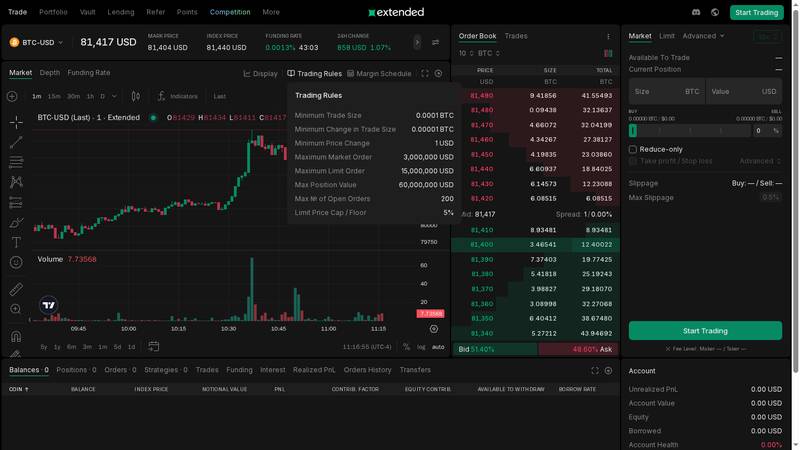Toggle the Take profit / Stop loss checkbox
This screenshot has width=800, height=450.
click(x=633, y=161)
